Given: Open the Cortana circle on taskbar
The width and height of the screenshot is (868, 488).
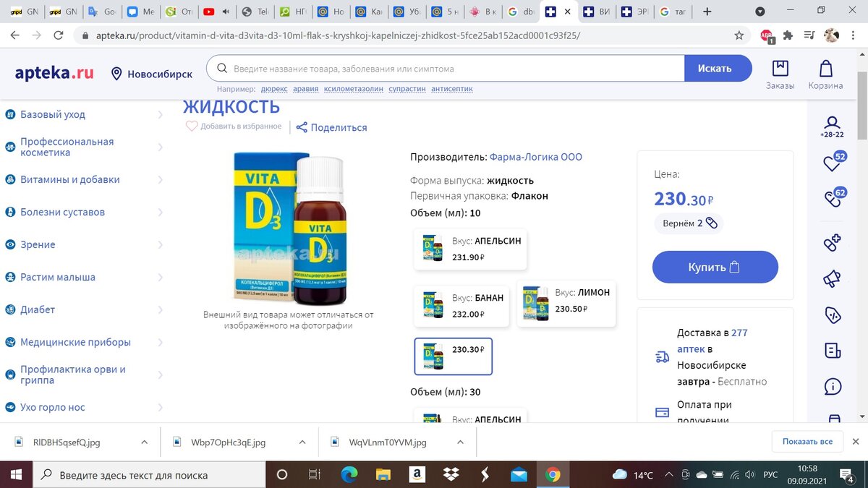Looking at the screenshot, I should pyautogui.click(x=282, y=475).
